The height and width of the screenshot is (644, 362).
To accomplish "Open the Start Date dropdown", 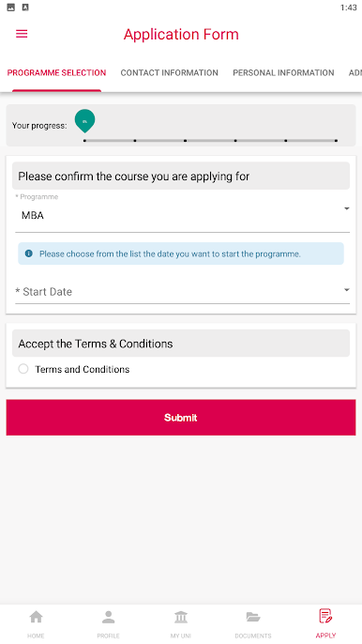I will [x=183, y=292].
